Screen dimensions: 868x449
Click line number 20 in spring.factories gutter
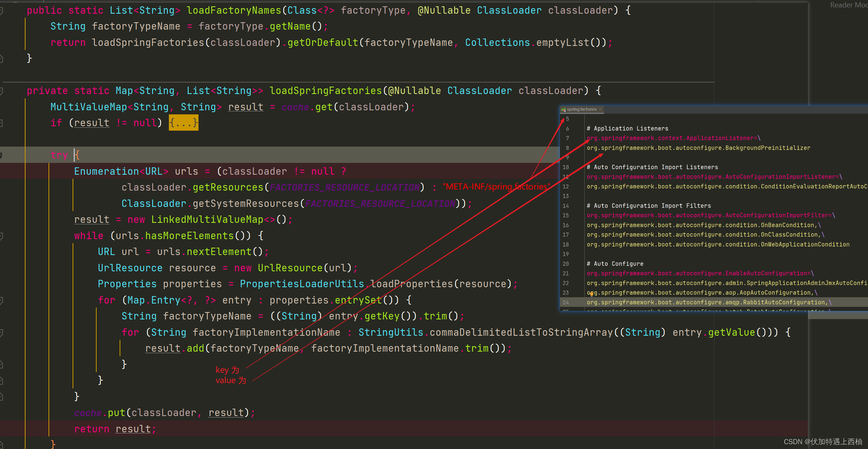565,264
